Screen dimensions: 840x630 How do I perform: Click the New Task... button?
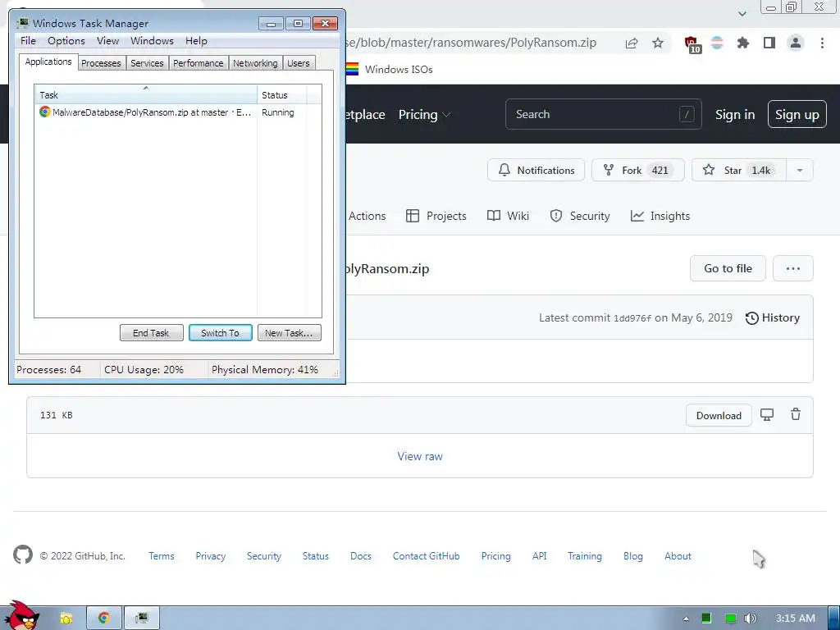click(290, 333)
